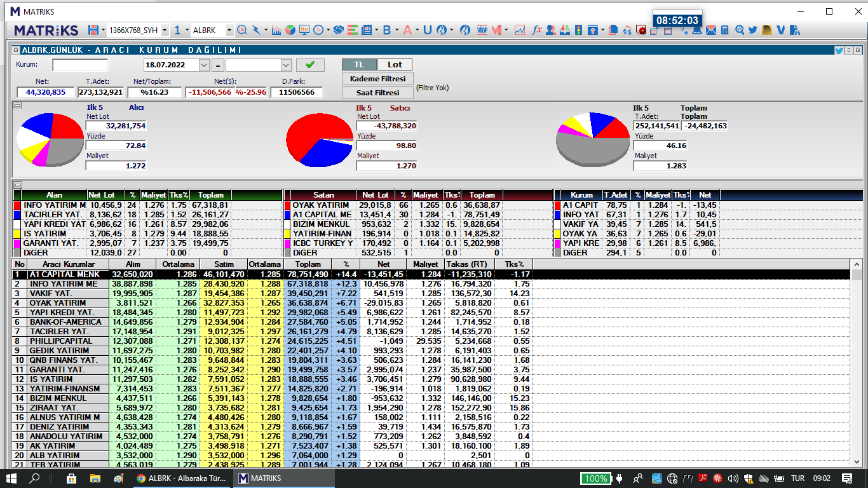868x488 pixels.
Task: Click the clock icon in main toolbar
Action: click(318, 30)
